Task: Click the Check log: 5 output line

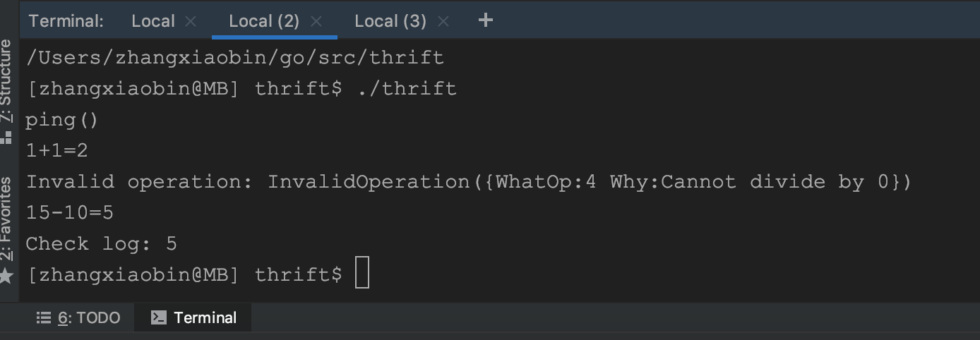Action: pyautogui.click(x=102, y=244)
